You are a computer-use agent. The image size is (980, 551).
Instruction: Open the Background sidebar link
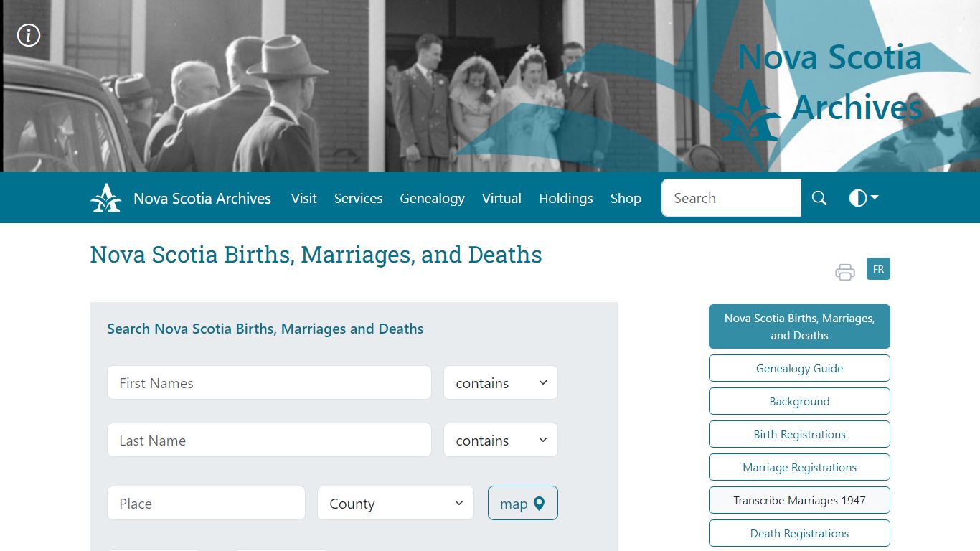pyautogui.click(x=799, y=401)
